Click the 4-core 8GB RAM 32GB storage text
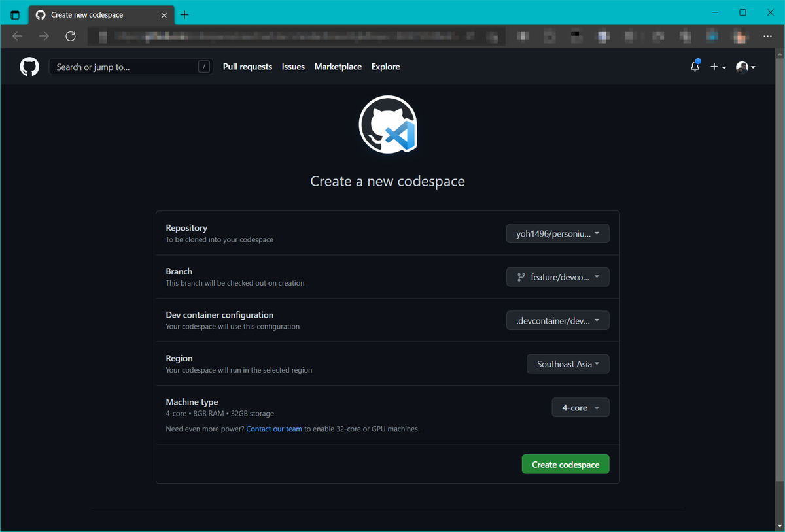The image size is (785, 532). (x=220, y=414)
